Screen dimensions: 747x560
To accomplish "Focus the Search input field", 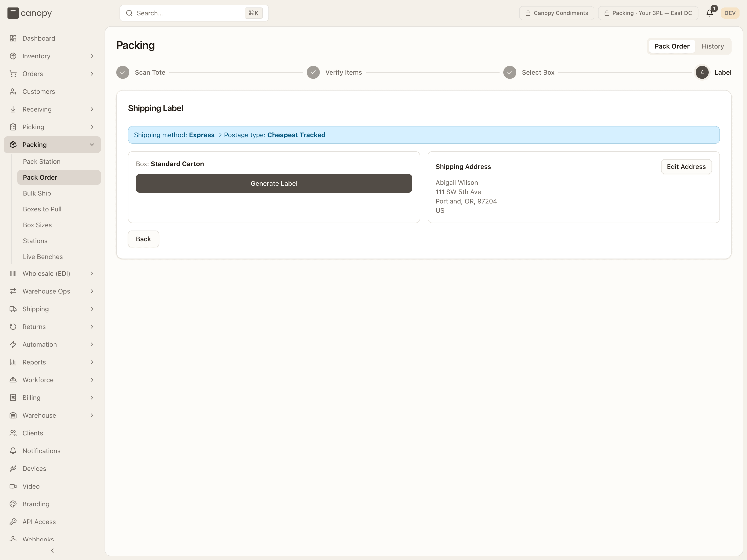I will (x=194, y=13).
